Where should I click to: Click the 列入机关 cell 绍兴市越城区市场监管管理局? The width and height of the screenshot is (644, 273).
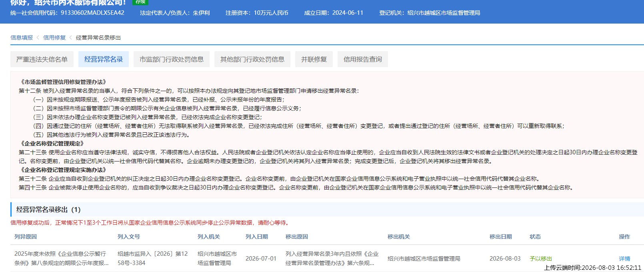(x=217, y=258)
